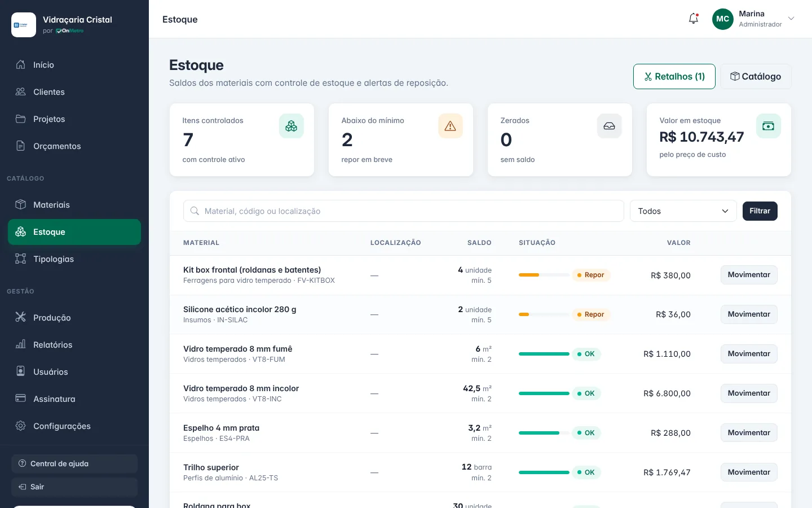The width and height of the screenshot is (812, 508).
Task: Click the Zerados inbox tray icon
Action: (609, 126)
